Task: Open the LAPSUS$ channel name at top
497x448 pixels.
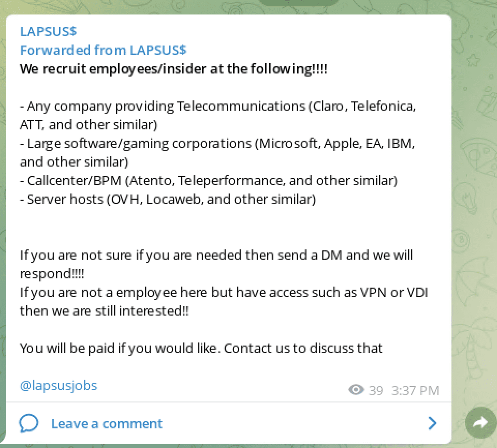Action: tap(48, 32)
